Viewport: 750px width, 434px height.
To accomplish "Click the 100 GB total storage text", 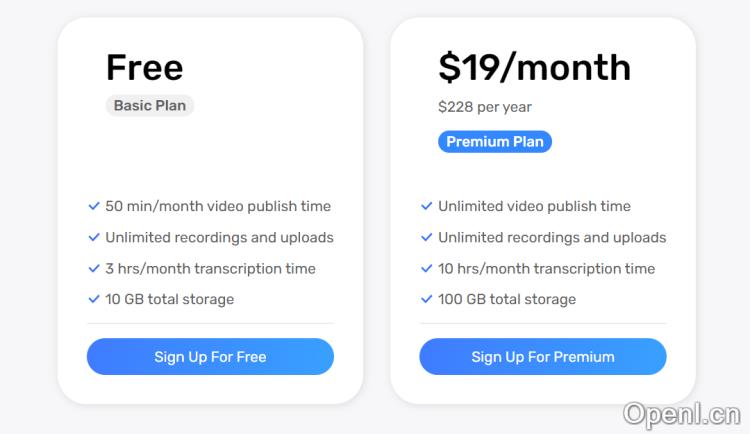I will point(507,299).
